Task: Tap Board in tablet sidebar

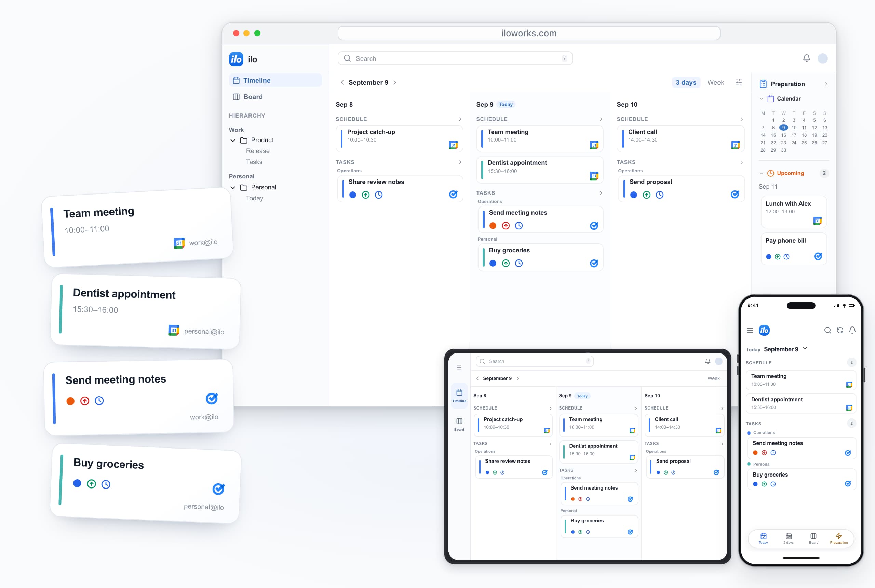Action: (x=459, y=424)
